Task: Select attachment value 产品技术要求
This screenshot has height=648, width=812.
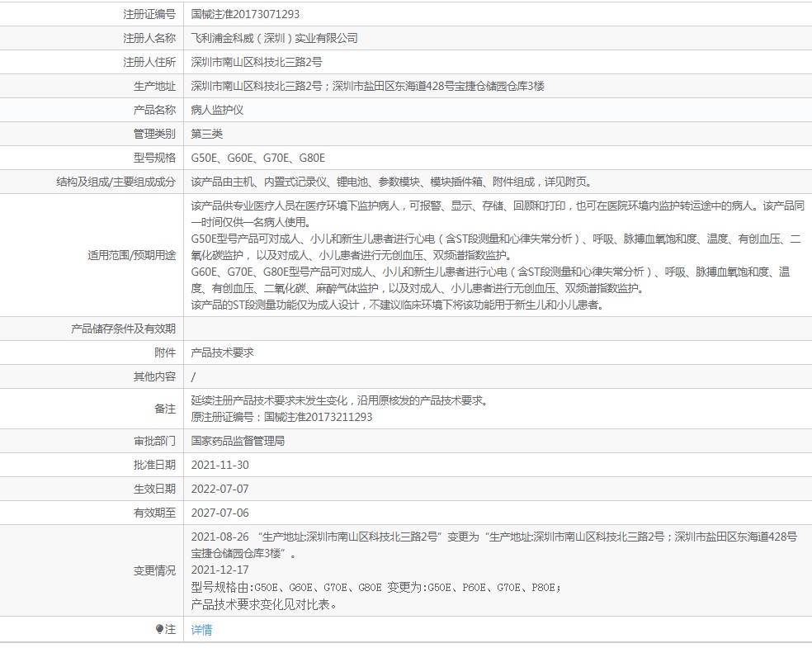Action: [x=222, y=352]
